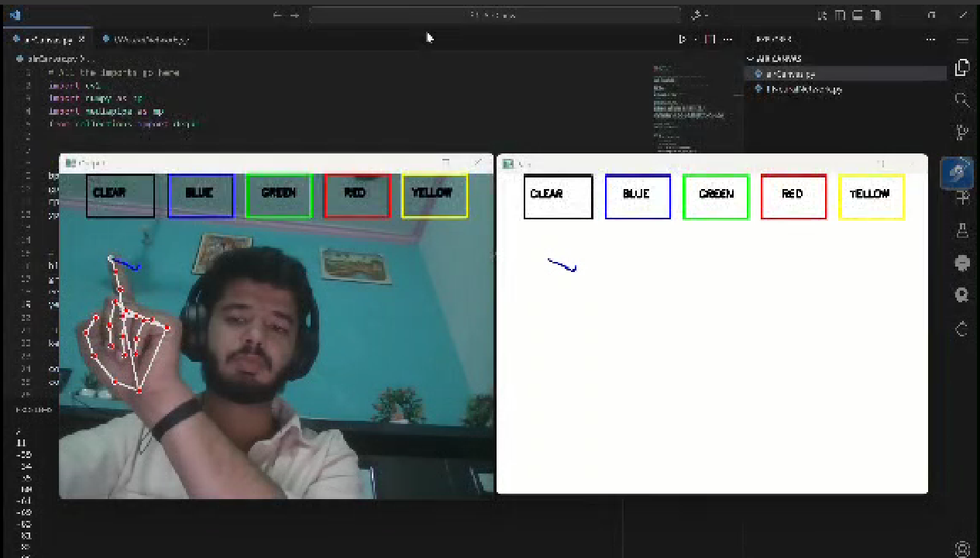The width and height of the screenshot is (980, 558).
Task: Open the Source Control view
Action: coord(962,133)
